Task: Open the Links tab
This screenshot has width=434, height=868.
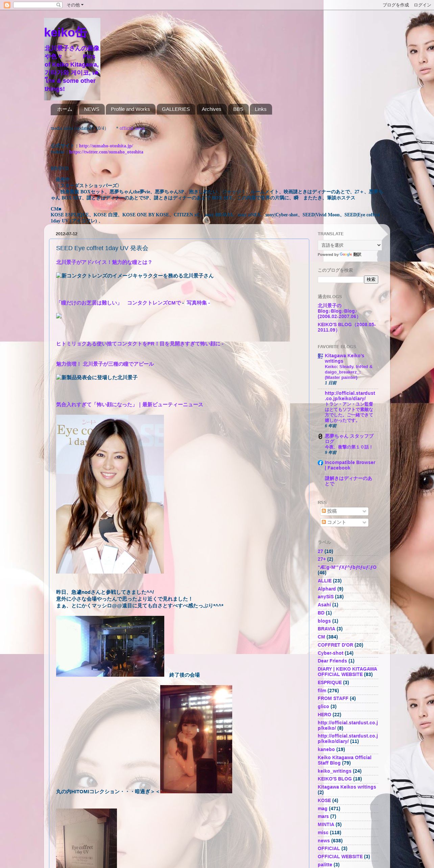Action: [261, 109]
